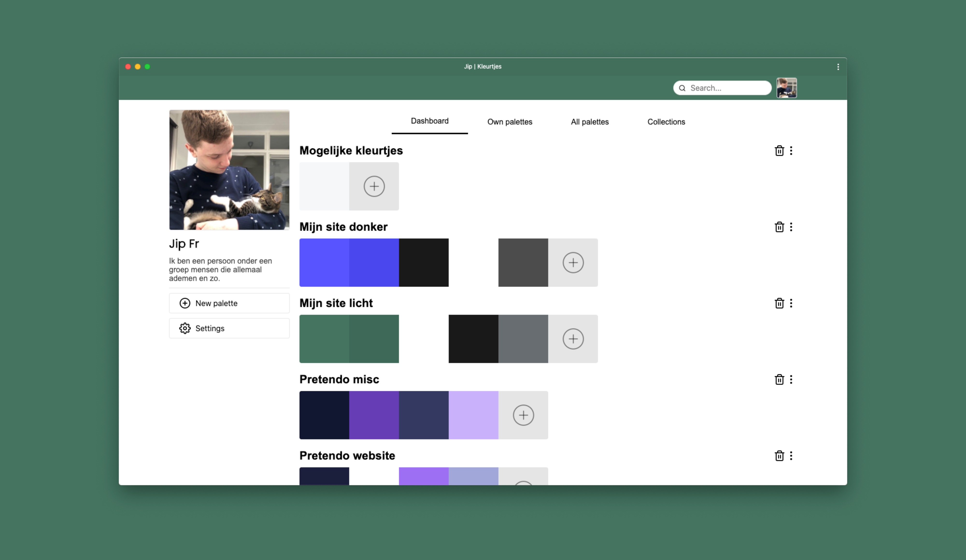
Task: Add a color to Mijn site donker
Action: 573,262
